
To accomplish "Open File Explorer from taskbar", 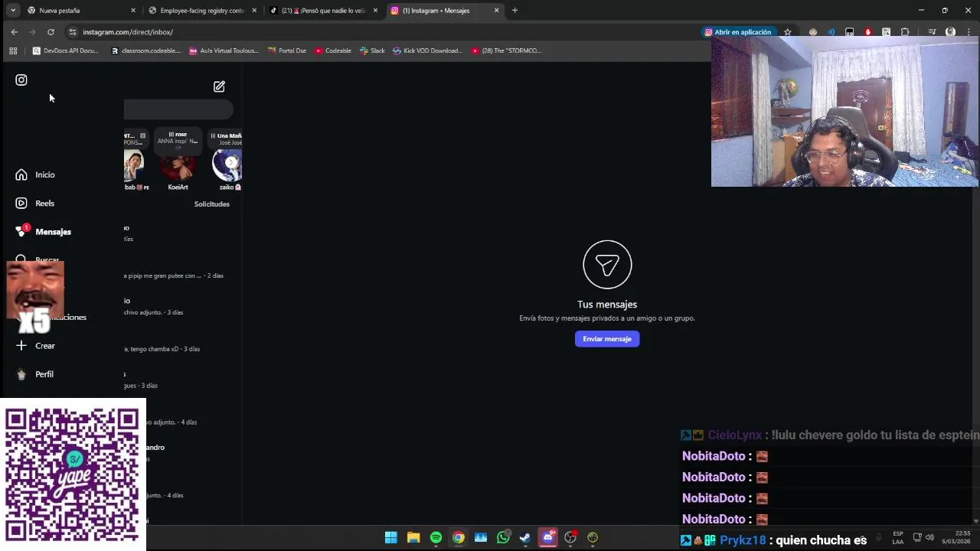I will click(x=413, y=538).
